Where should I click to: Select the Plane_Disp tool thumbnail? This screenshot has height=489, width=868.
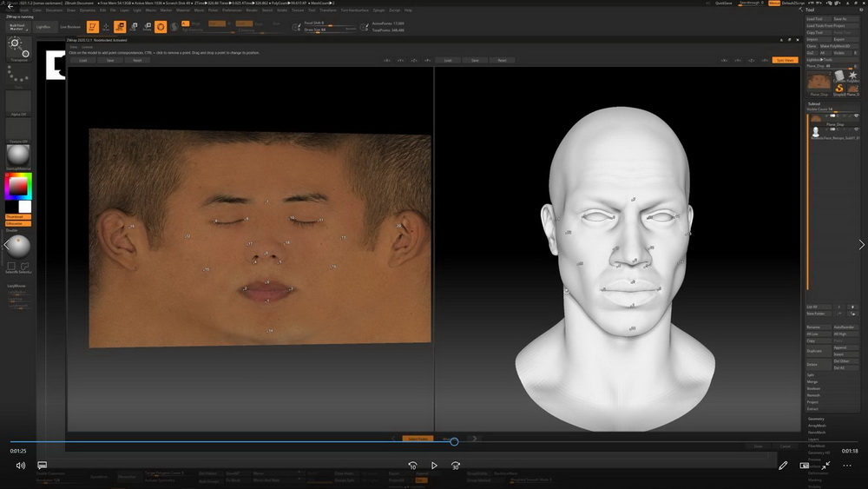point(819,83)
